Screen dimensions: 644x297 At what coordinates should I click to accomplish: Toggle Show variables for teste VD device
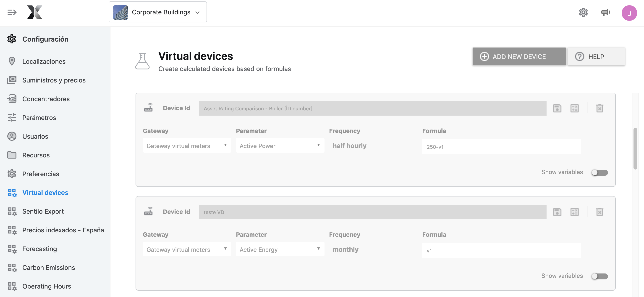click(599, 276)
